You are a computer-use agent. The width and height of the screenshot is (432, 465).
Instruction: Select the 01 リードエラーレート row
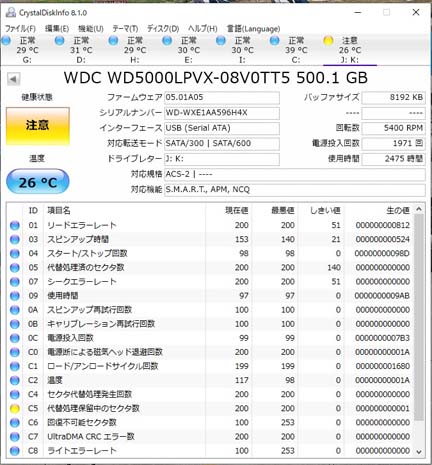click(211, 225)
